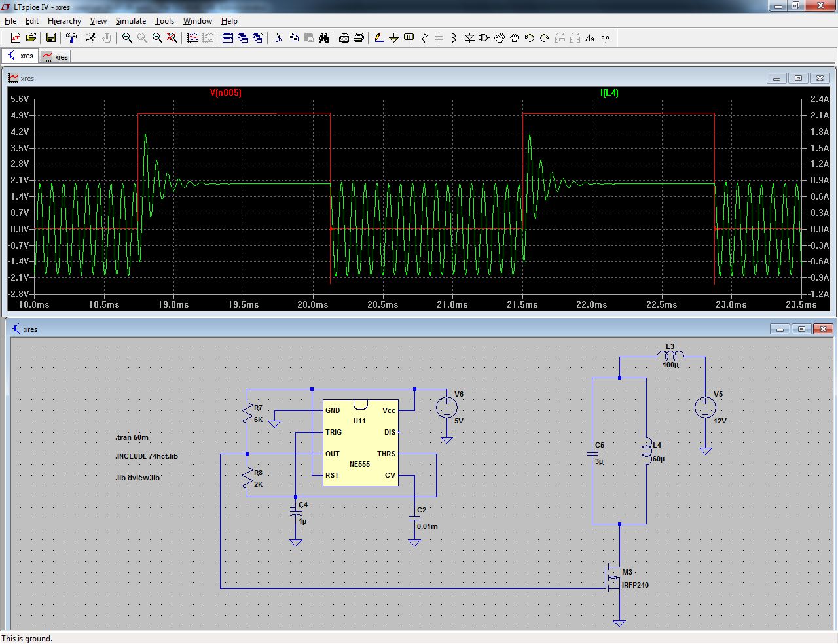This screenshot has height=644, width=838.
Task: Select the Diode placement tool
Action: point(469,38)
